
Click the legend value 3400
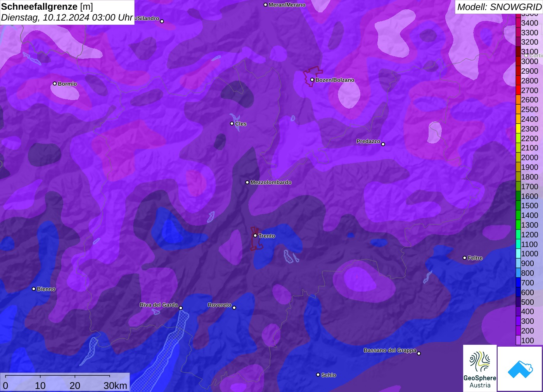tap(530, 23)
